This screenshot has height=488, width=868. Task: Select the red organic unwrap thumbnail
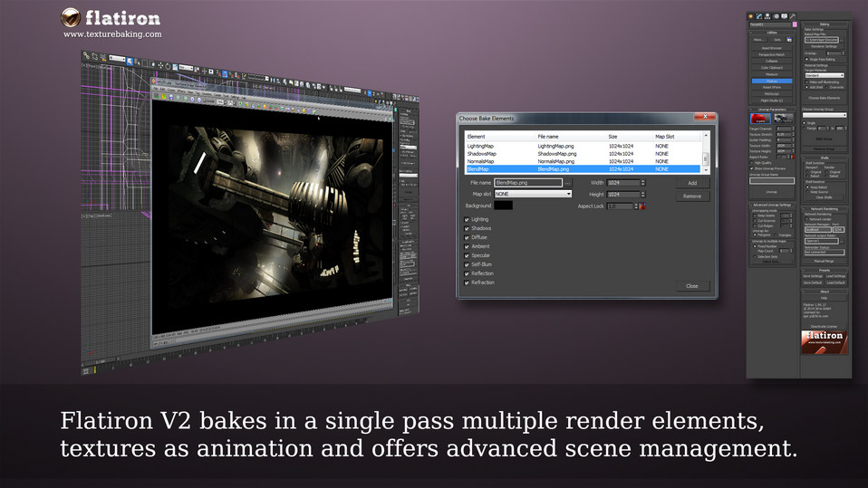(760, 119)
